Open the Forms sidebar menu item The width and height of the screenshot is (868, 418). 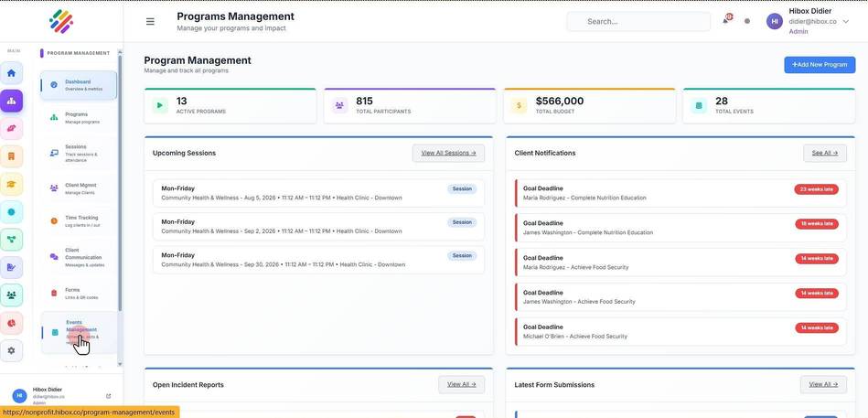point(79,293)
